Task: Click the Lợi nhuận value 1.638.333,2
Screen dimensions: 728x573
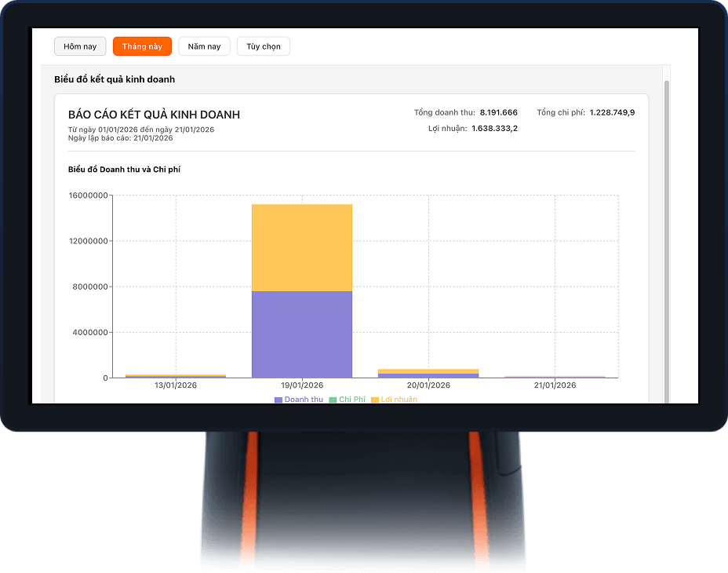Action: (494, 128)
